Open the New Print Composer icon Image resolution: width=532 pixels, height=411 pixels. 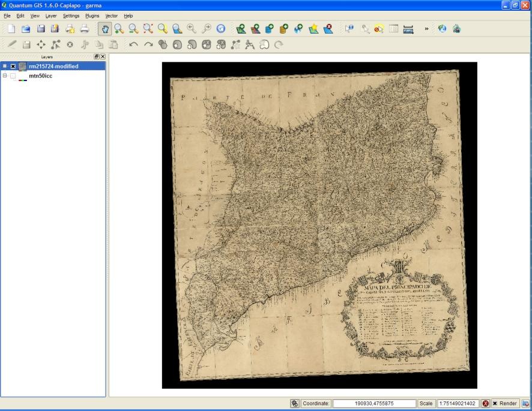point(70,29)
